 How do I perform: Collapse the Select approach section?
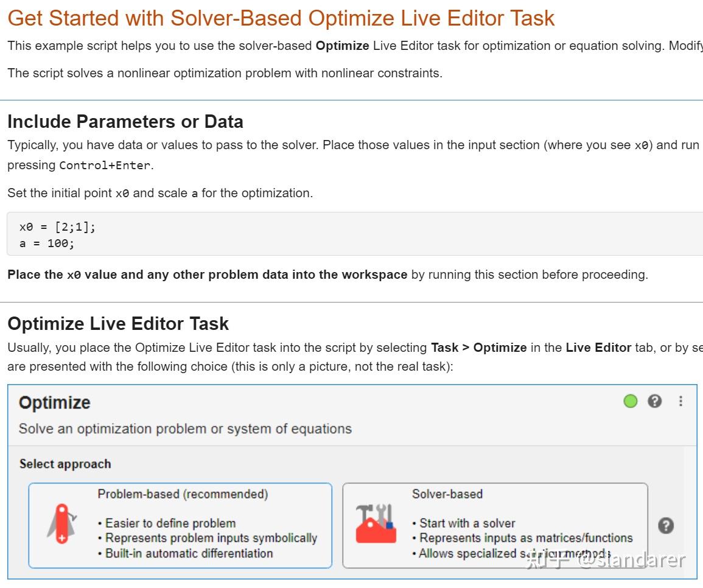pyautogui.click(x=65, y=464)
